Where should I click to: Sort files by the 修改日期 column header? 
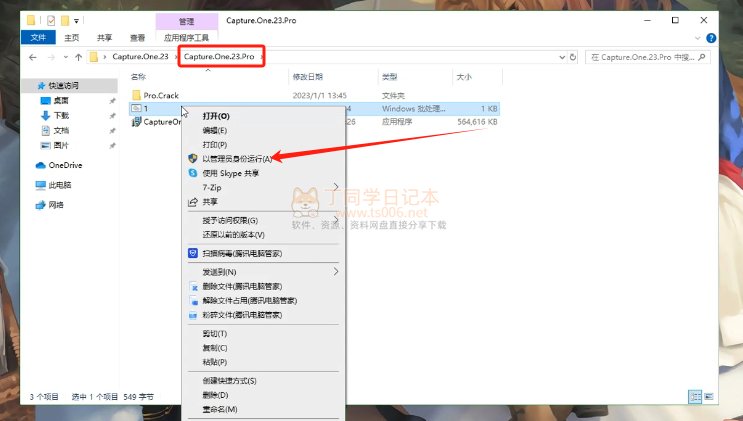(x=308, y=76)
